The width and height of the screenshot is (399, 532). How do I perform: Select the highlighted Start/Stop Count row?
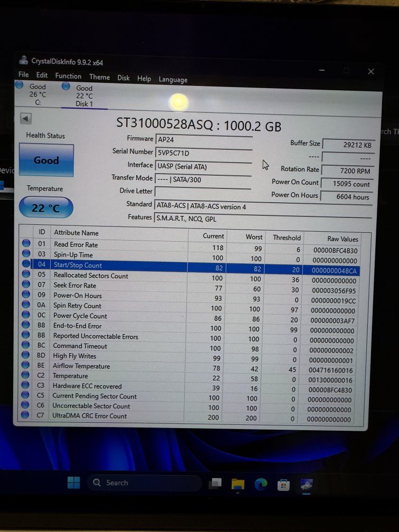[x=190, y=267]
